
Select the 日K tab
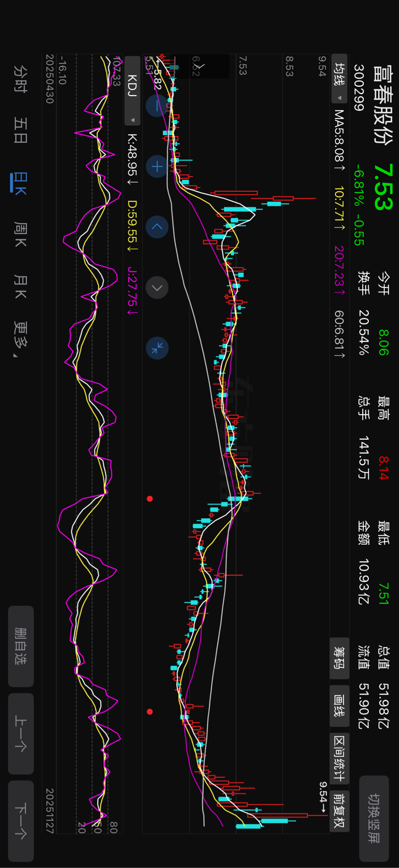21,183
